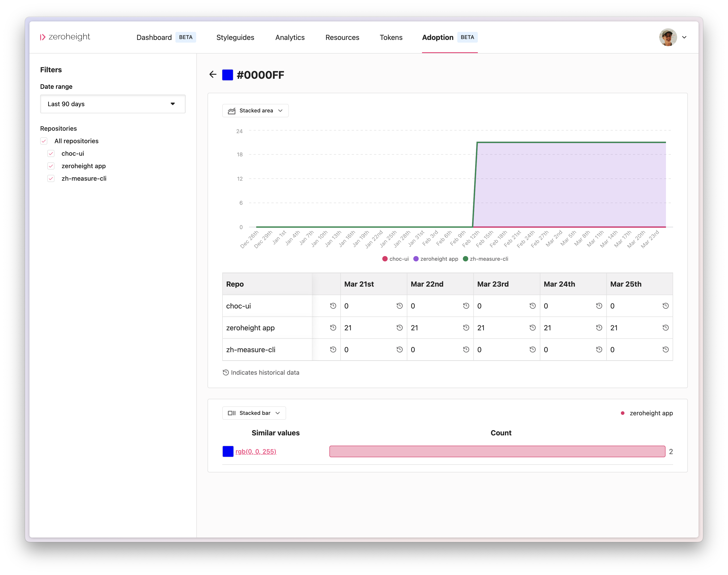Screen dimensions: 728x575
Task: Click history icon next to choc-ui Mar 25th value
Action: click(666, 306)
